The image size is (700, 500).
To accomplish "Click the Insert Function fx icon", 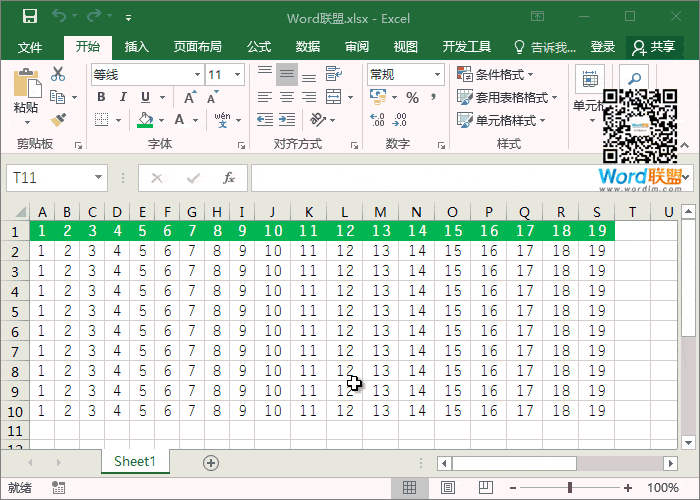I will (x=228, y=178).
